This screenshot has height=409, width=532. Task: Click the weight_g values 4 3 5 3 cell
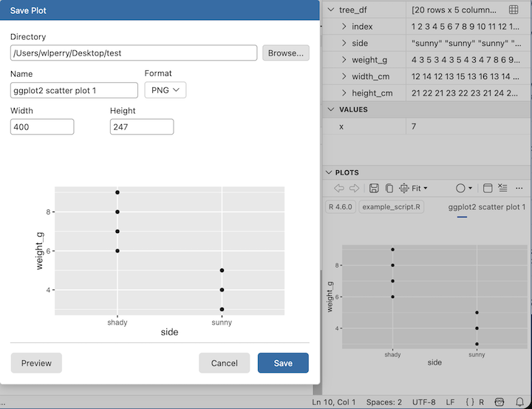pos(465,60)
